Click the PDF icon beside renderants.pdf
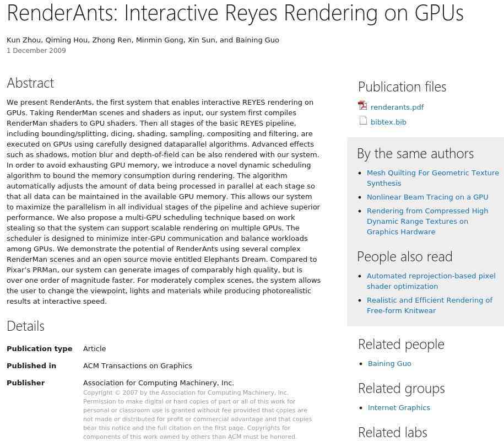Screen dimensions: 504x441 coord(362,106)
